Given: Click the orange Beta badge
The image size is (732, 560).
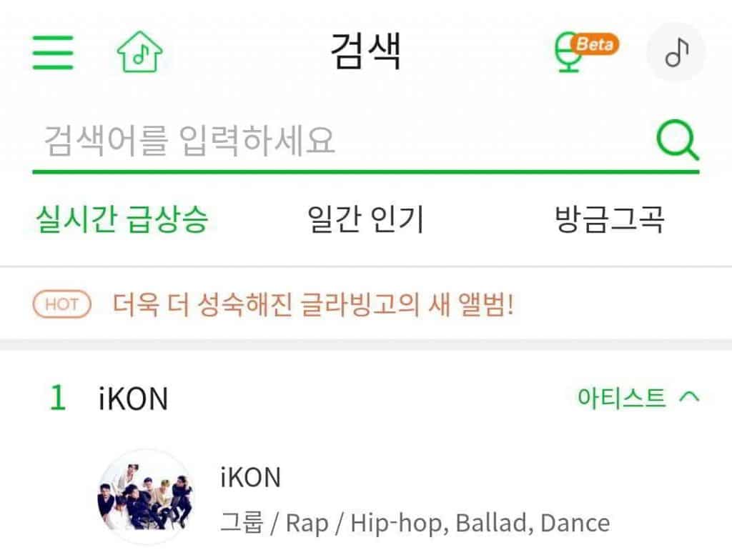Looking at the screenshot, I should pyautogui.click(x=595, y=44).
